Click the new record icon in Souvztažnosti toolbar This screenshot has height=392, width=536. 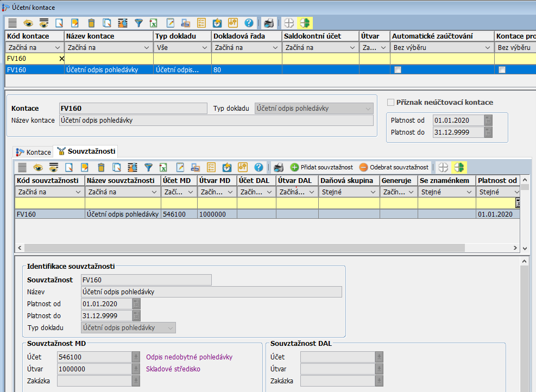point(70,167)
